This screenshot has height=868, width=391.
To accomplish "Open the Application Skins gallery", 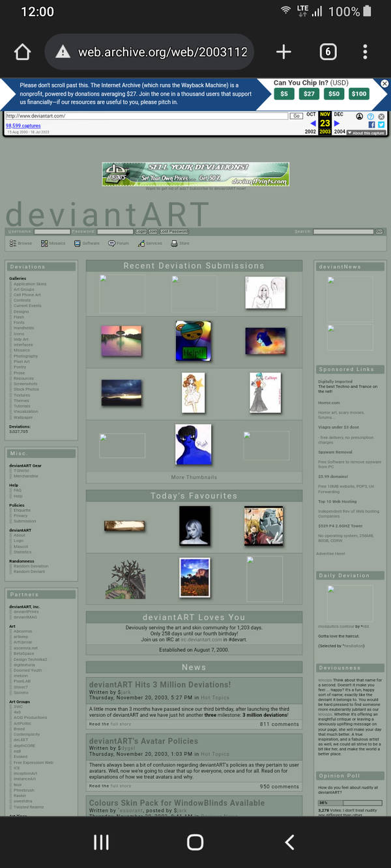I will tap(30, 284).
